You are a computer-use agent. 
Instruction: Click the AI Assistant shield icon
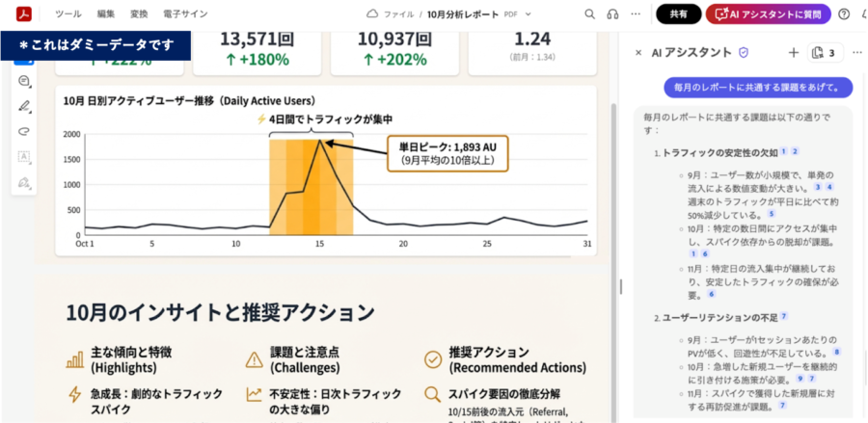point(743,52)
